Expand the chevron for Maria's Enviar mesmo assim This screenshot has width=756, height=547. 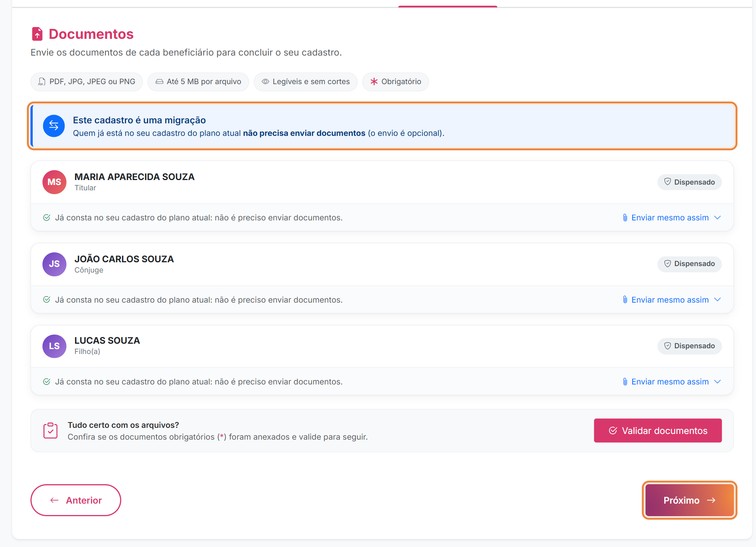click(x=718, y=218)
